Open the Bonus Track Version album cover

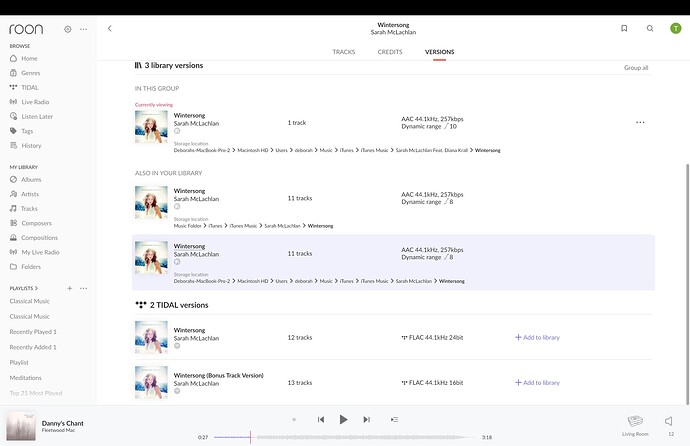coord(151,382)
